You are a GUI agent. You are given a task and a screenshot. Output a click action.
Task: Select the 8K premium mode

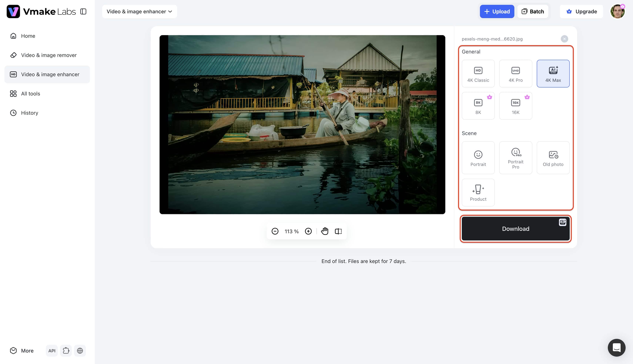tap(478, 106)
